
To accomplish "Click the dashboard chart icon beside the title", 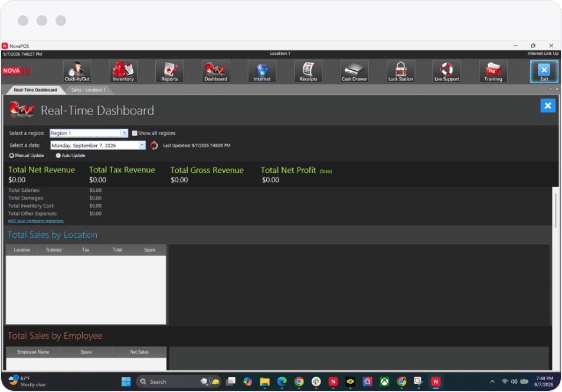I will [21, 110].
